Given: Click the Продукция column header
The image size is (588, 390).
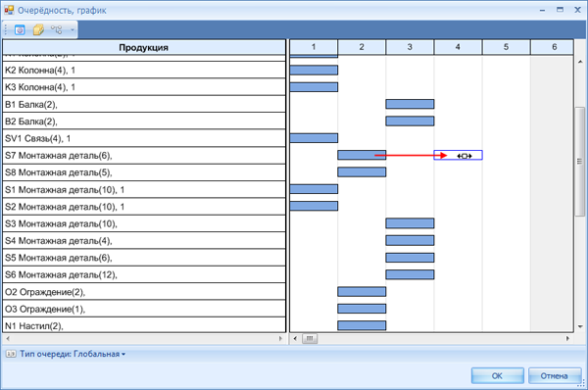Looking at the screenshot, I should [x=144, y=47].
